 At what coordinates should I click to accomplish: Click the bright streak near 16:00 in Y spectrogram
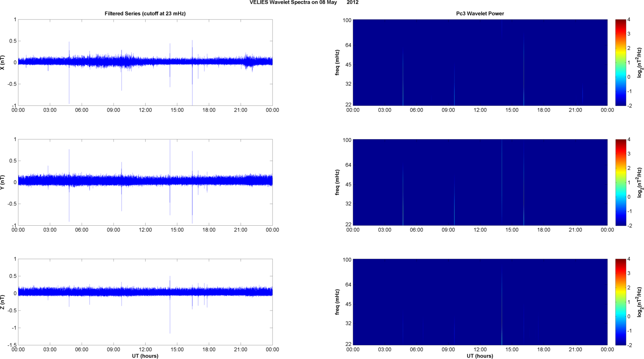point(524,190)
